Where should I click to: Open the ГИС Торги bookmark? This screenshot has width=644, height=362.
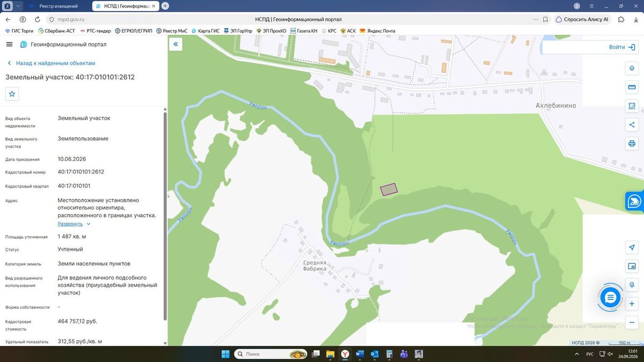(x=19, y=31)
